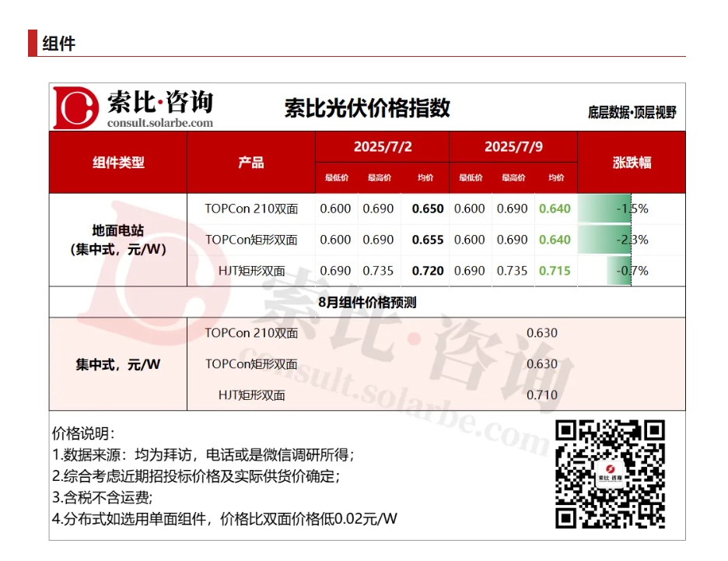Click 最低价 subheader under 2025/7/2
This screenshot has height=561, width=728.
pos(336,177)
